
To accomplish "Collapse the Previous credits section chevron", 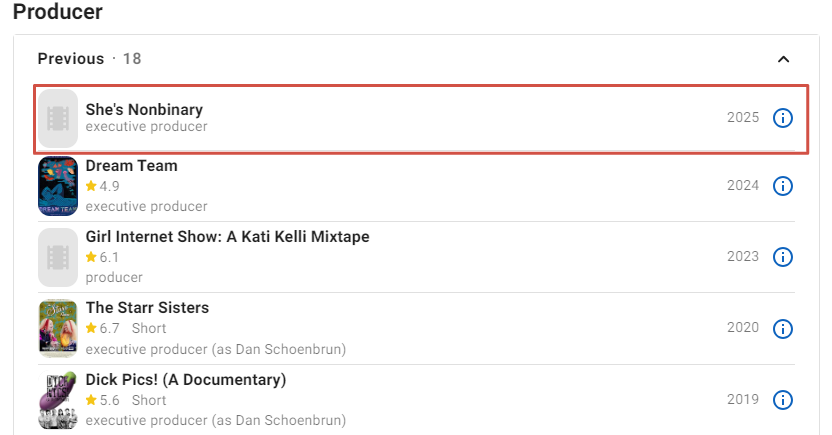I will tap(783, 59).
